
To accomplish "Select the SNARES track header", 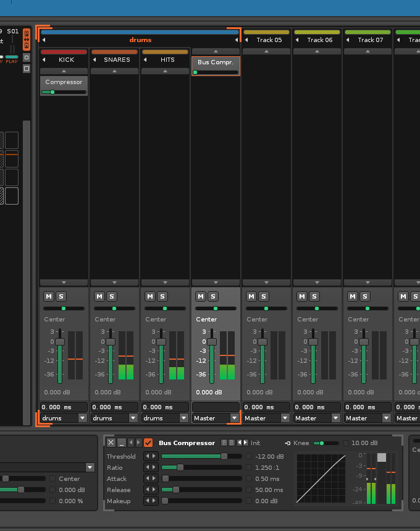I will click(x=117, y=60).
